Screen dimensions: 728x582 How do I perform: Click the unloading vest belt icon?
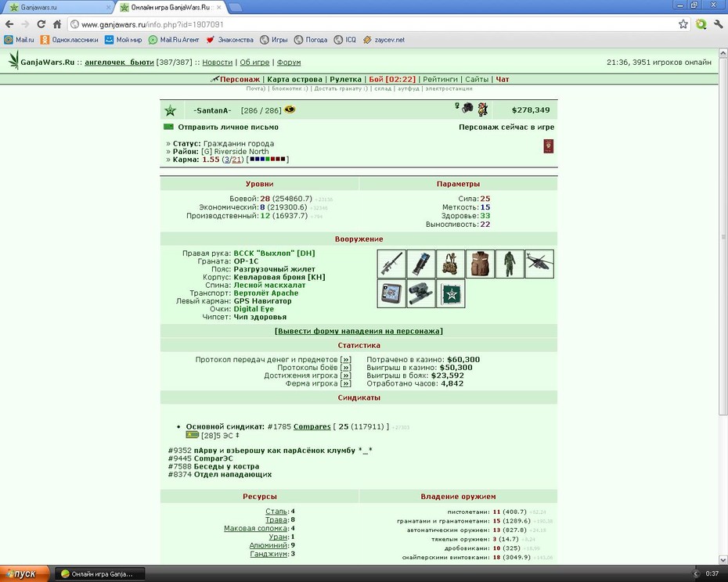pyautogui.click(x=450, y=264)
